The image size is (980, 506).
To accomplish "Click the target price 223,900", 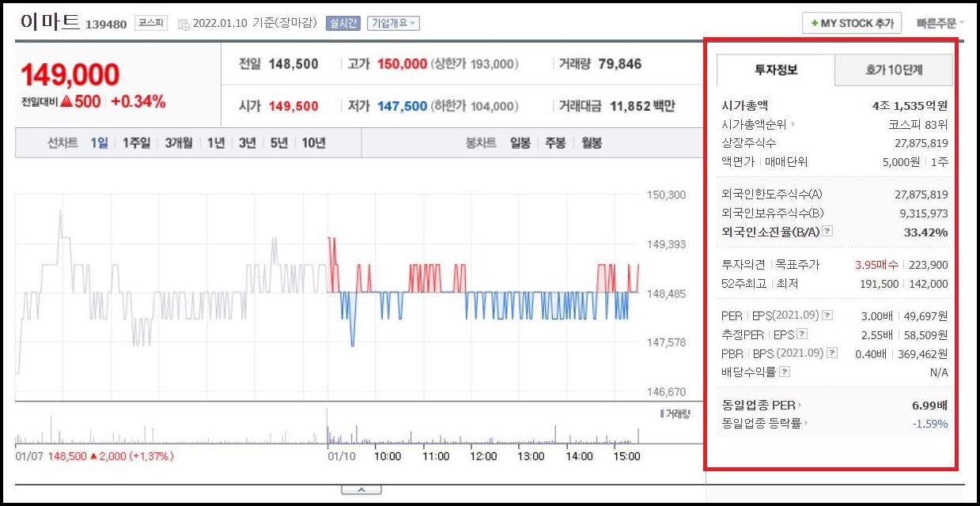I will [929, 265].
